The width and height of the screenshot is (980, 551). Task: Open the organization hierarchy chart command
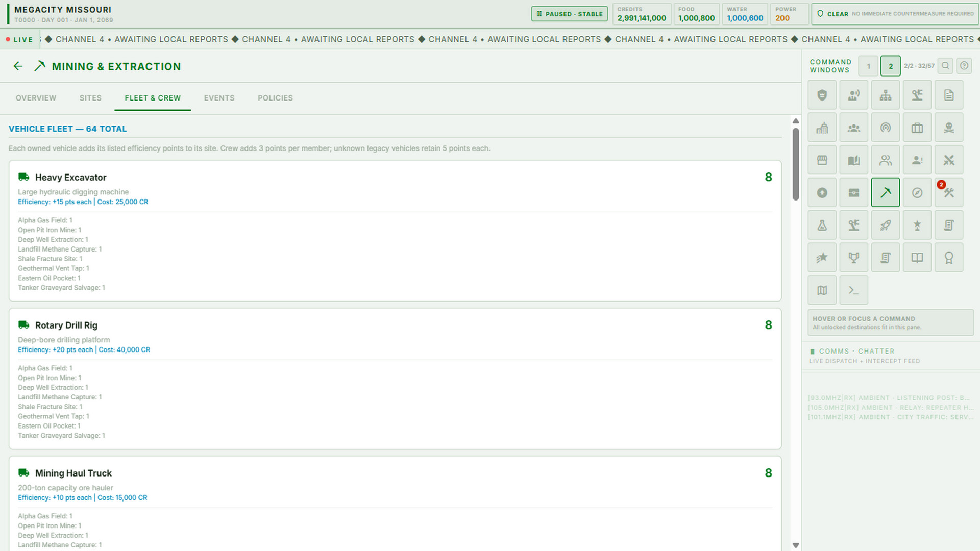pyautogui.click(x=885, y=95)
